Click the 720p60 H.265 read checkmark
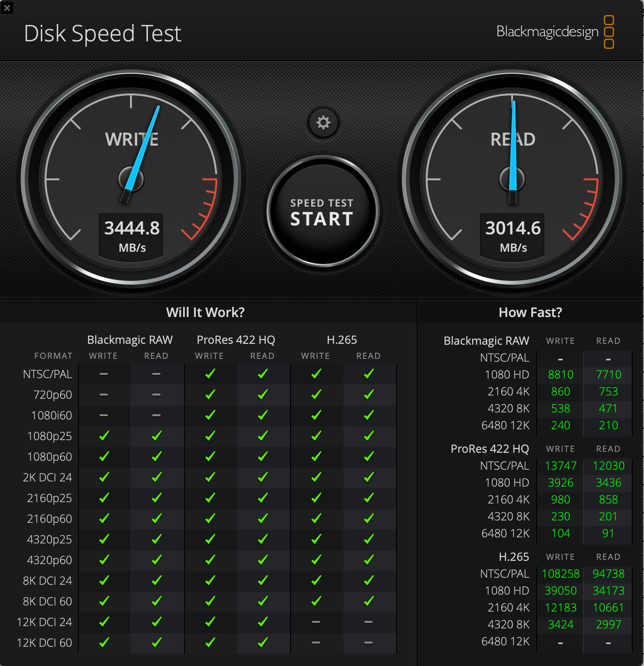This screenshot has width=644, height=666. 369,395
